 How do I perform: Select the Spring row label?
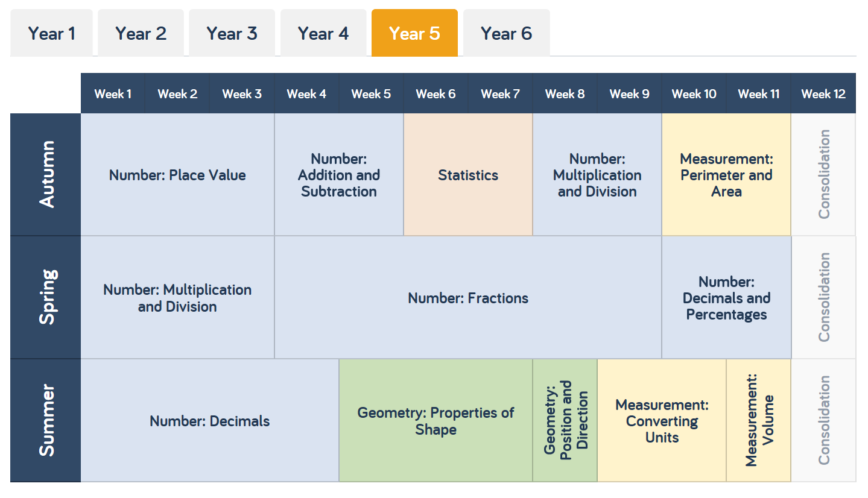pos(45,297)
